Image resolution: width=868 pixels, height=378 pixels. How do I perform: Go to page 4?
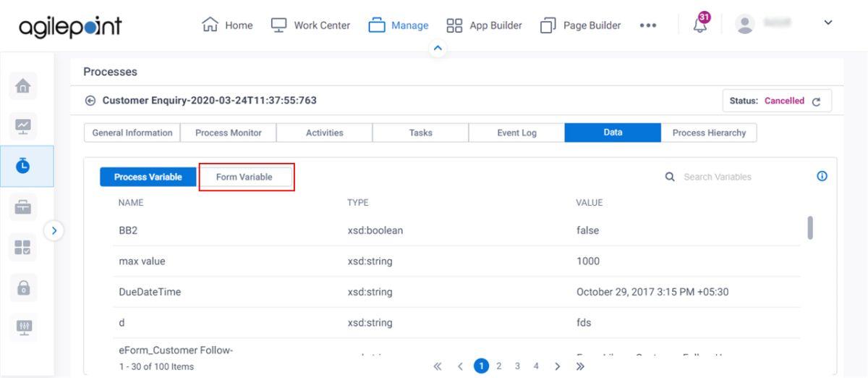(x=536, y=366)
